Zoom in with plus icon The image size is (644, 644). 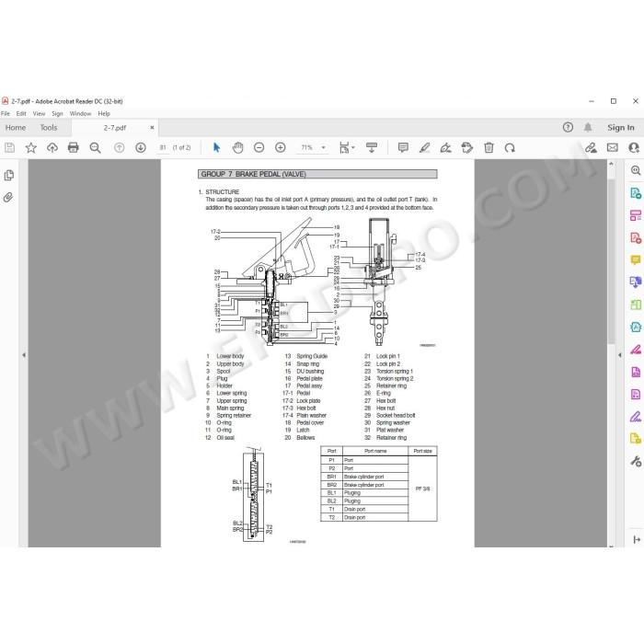click(x=280, y=147)
